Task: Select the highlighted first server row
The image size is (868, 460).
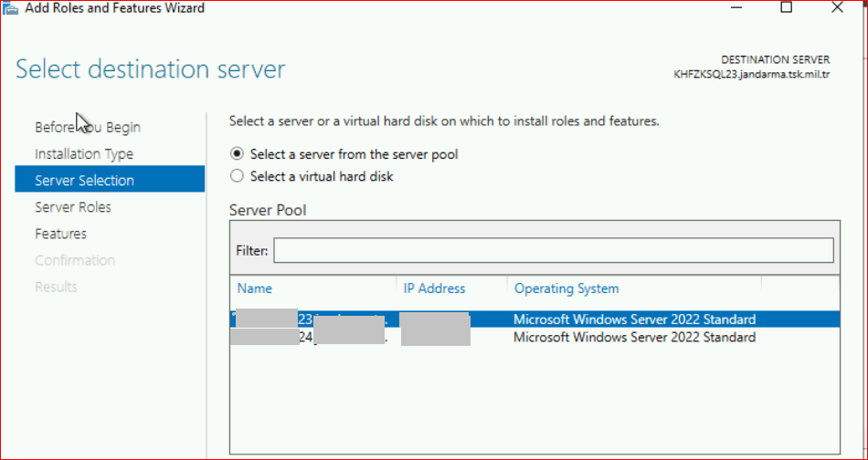Action: (x=634, y=319)
